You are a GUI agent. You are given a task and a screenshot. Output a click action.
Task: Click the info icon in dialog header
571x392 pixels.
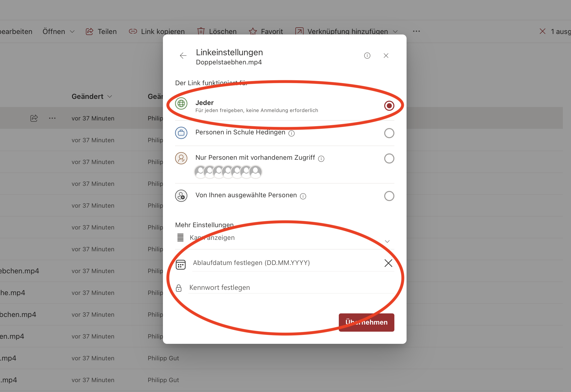[x=367, y=56]
